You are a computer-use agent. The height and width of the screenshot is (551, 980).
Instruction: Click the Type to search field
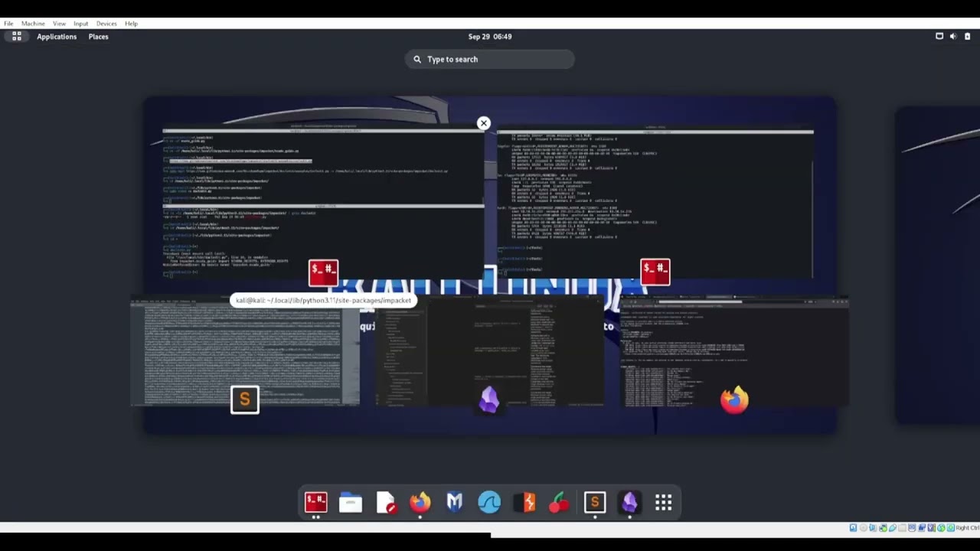click(490, 59)
